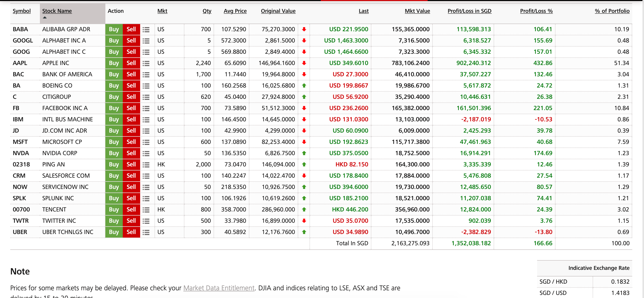The image size is (644, 298).
Task: Sell SERVICENOW INC shares
Action: click(131, 187)
